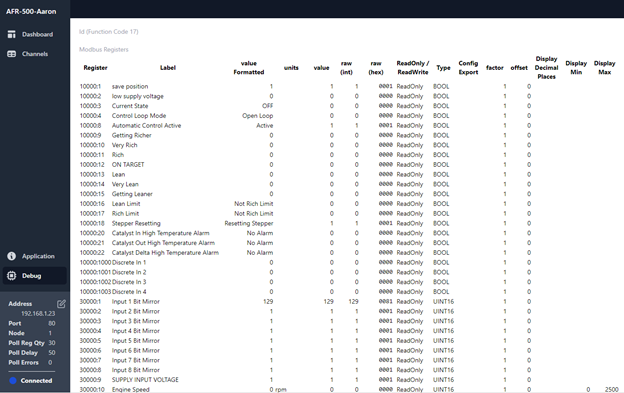Click the Dashboard icon in sidebar
This screenshot has width=624, height=393.
12,35
